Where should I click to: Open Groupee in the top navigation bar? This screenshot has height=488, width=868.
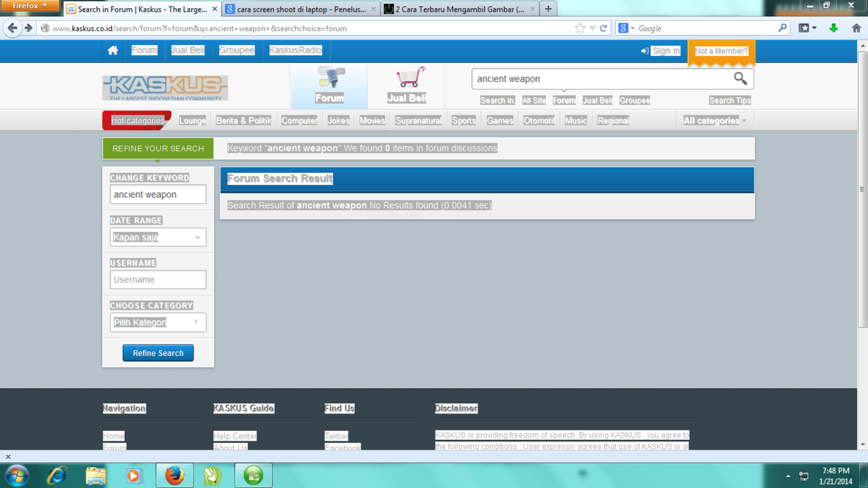point(237,51)
